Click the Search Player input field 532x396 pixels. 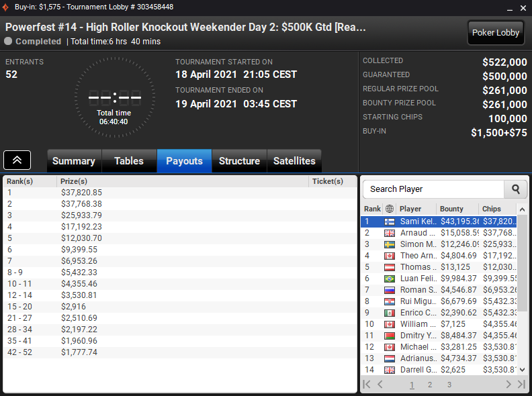click(434, 189)
